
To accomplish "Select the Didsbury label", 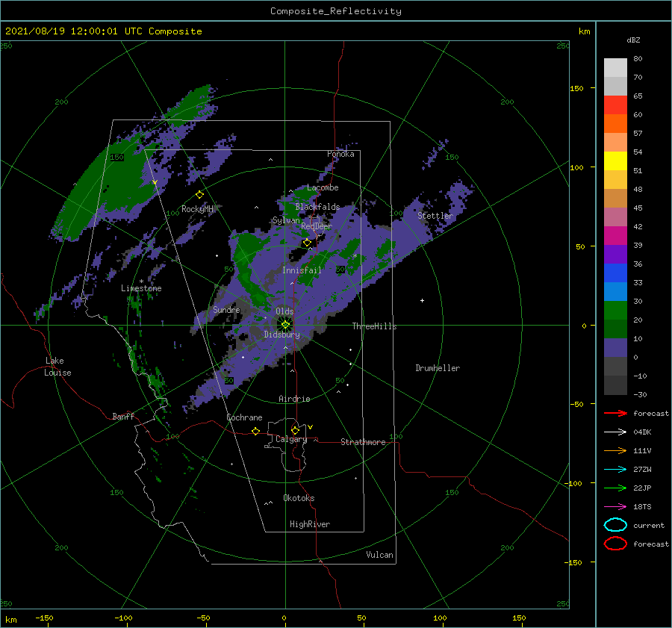I will coord(281,335).
